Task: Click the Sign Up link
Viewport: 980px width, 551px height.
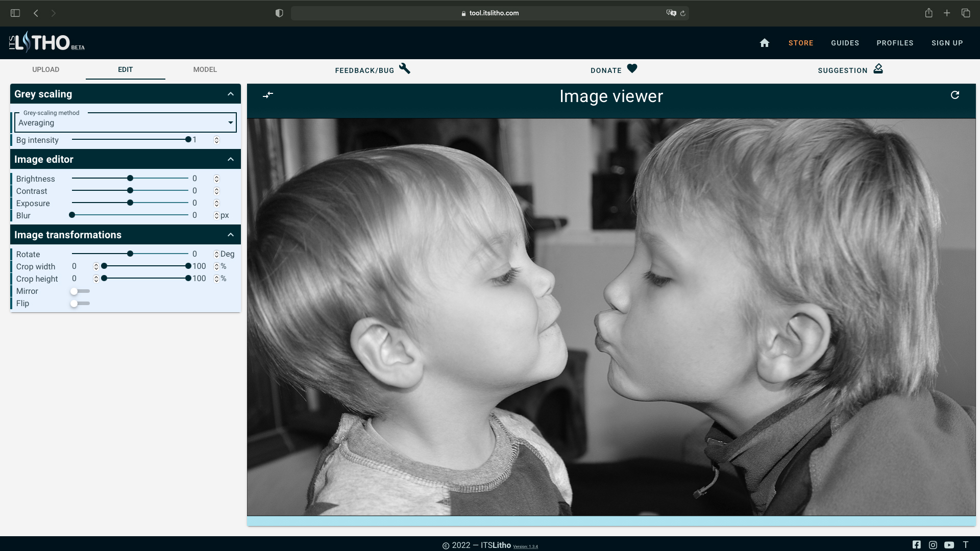Action: (x=947, y=43)
